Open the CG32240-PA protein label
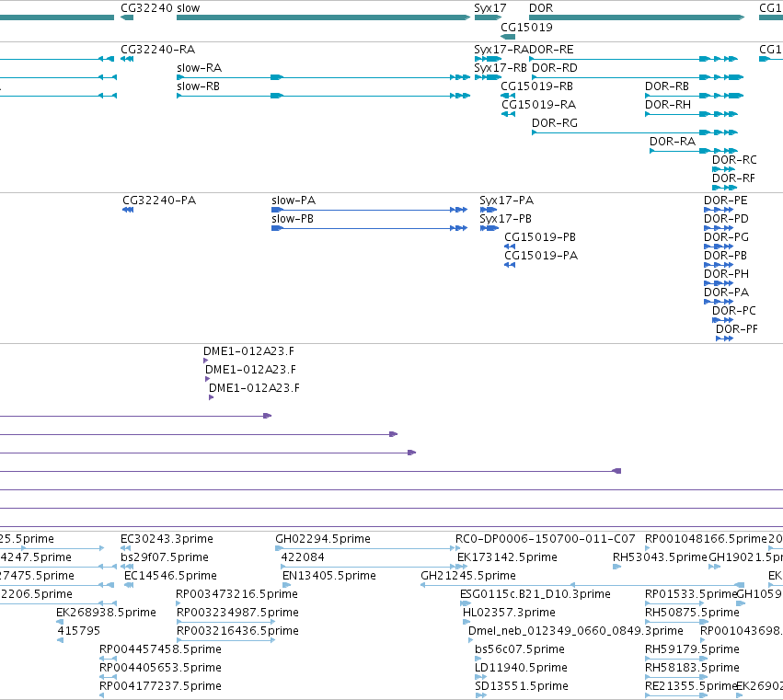This screenshot has width=783, height=700. point(159,201)
